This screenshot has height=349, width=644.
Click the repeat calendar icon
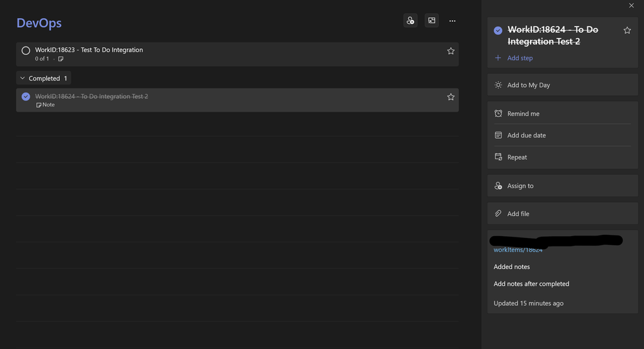tap(498, 157)
